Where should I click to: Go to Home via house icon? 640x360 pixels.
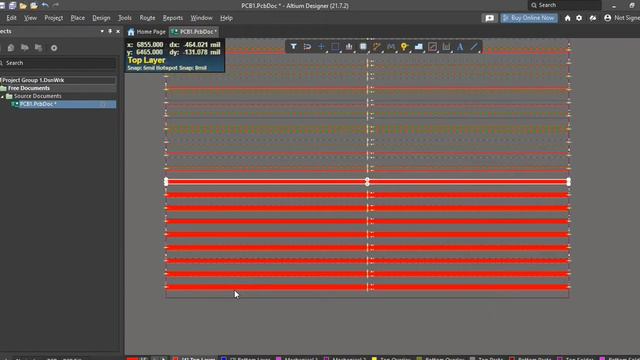click(x=567, y=18)
